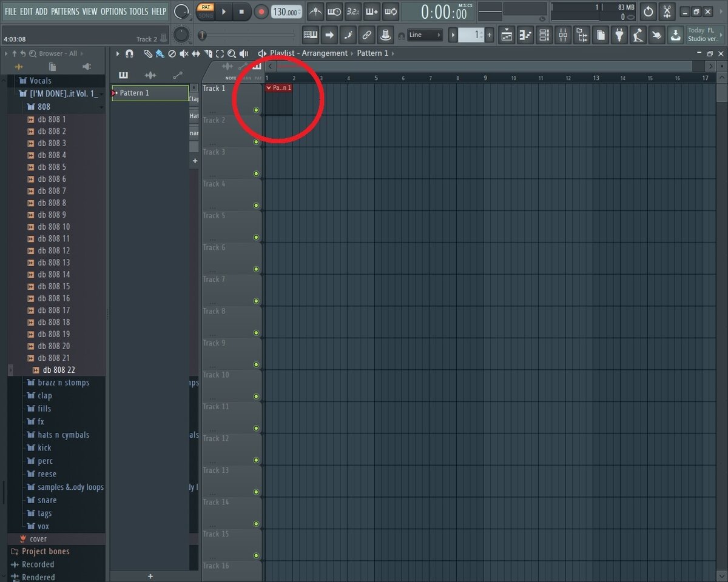Switch to SONG mode
The height and width of the screenshot is (582, 728).
tap(206, 15)
